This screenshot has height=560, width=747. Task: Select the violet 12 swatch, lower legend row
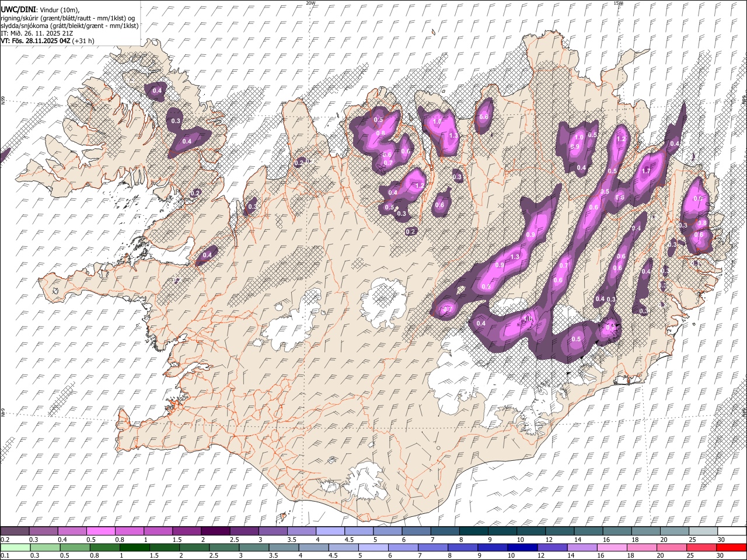(x=553, y=547)
